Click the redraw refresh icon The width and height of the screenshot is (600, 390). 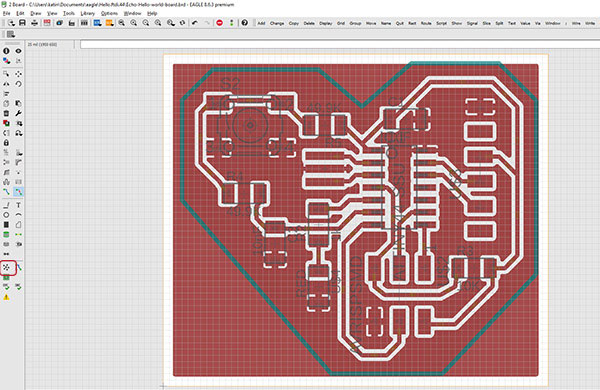tap(183, 23)
